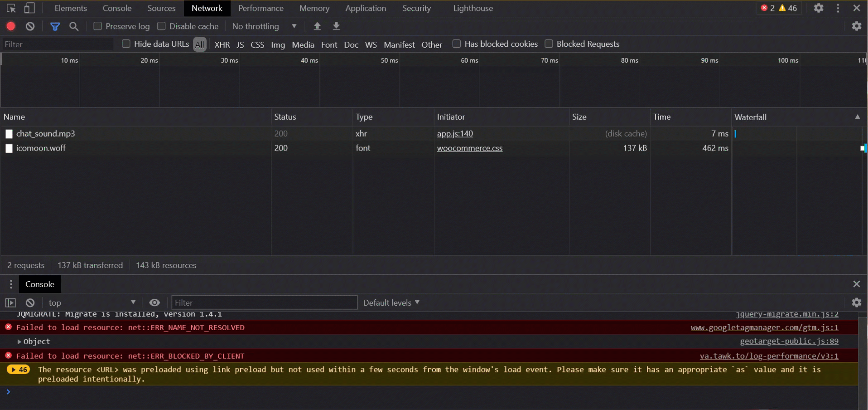Open the woocommerce.css initiator link
Screen dimensions: 868x410
click(469, 148)
